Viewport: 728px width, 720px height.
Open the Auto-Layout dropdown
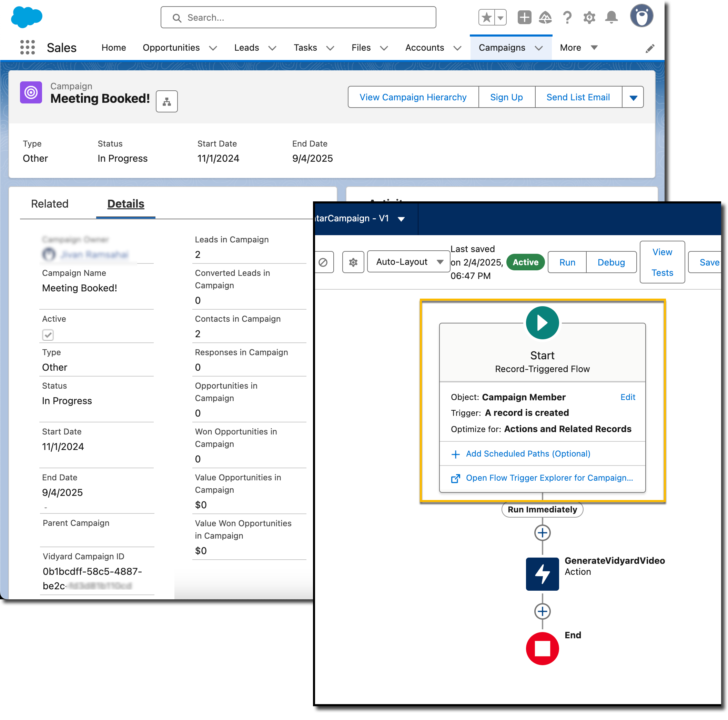pyautogui.click(x=409, y=262)
